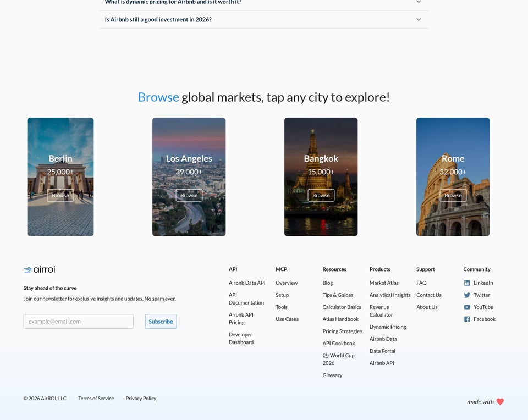This screenshot has height=420, width=528.
Task: Subscribe to the newsletter
Action: coord(161,322)
